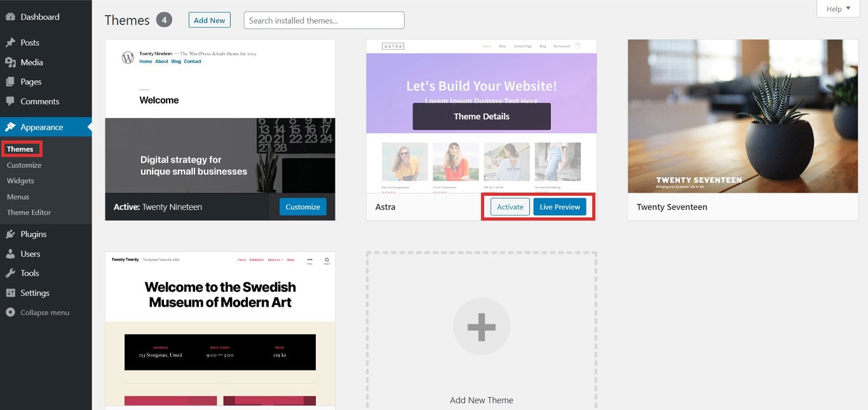Open the Media menu text
Screen dimensions: 868x410
coord(32,62)
